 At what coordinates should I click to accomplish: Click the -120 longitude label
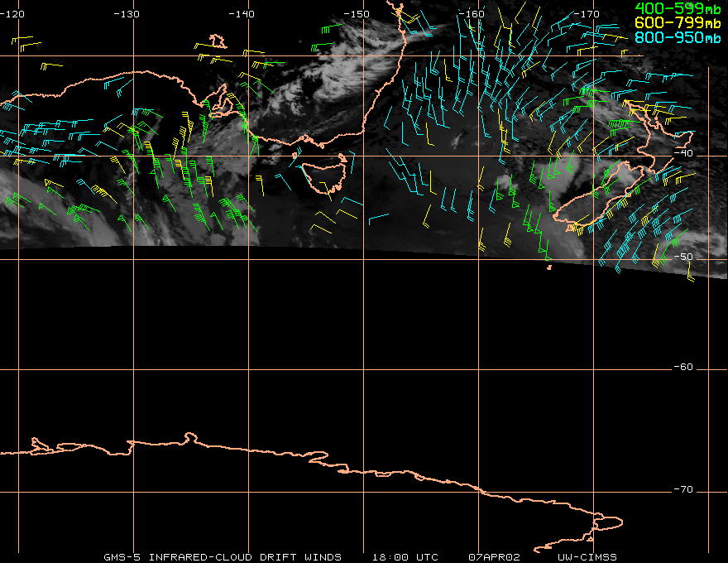[12, 14]
